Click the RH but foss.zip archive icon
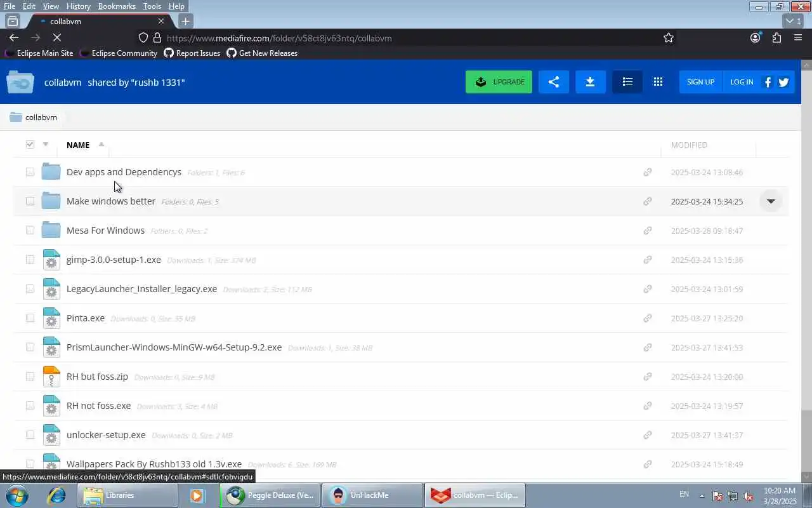 pyautogui.click(x=51, y=377)
